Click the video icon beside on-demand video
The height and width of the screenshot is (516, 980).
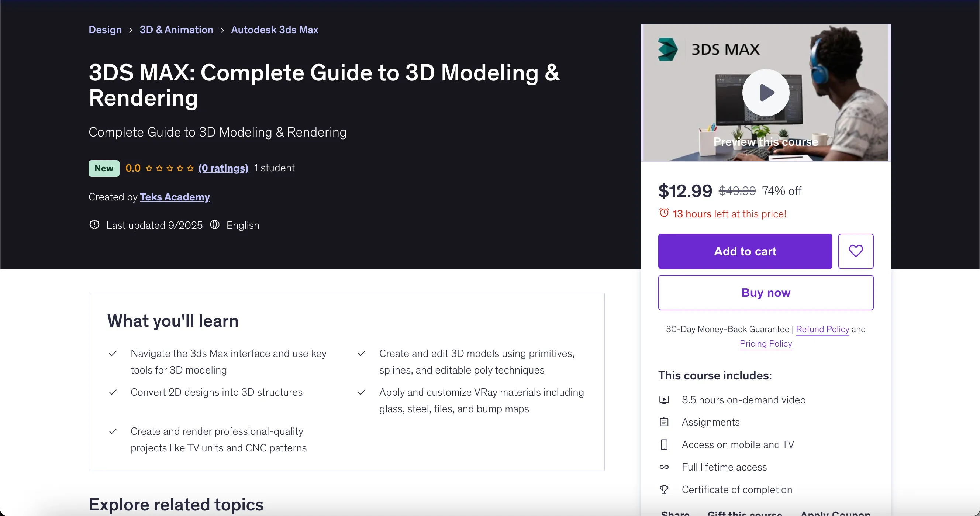click(x=664, y=400)
